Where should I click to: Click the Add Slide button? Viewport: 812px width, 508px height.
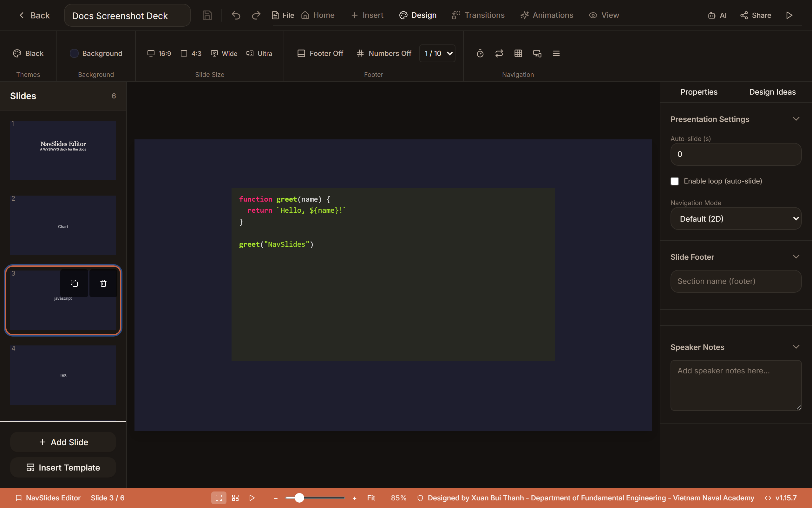click(63, 442)
